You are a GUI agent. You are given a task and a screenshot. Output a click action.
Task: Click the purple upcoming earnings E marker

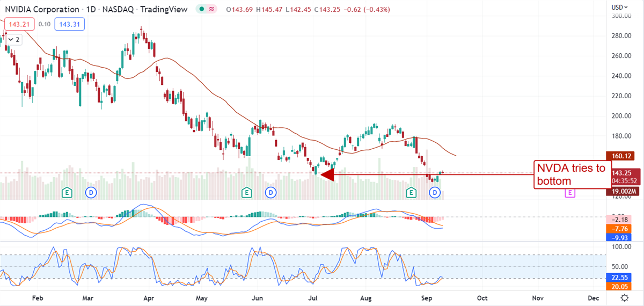(570, 192)
